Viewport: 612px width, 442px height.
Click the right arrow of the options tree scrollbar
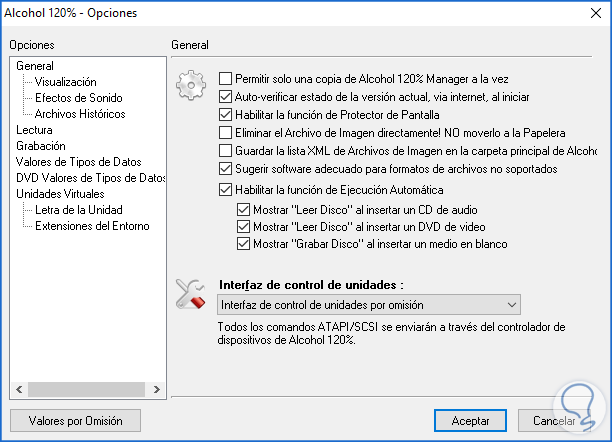(x=159, y=391)
